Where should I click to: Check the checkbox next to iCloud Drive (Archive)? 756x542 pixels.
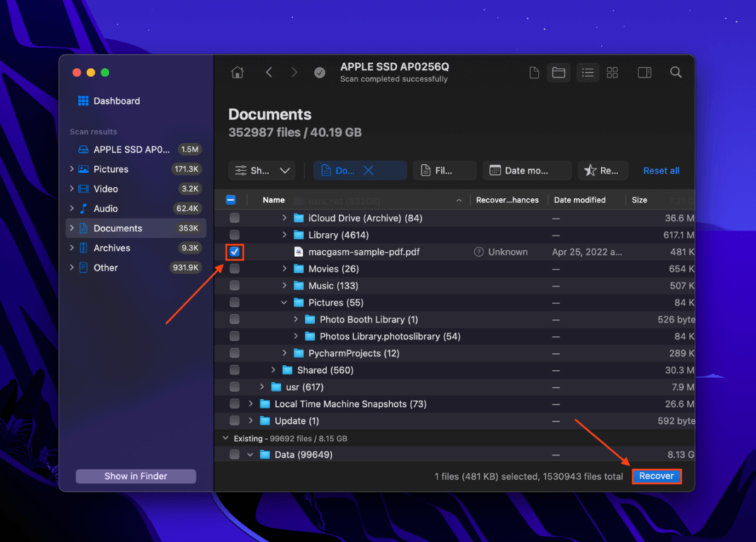pos(234,218)
